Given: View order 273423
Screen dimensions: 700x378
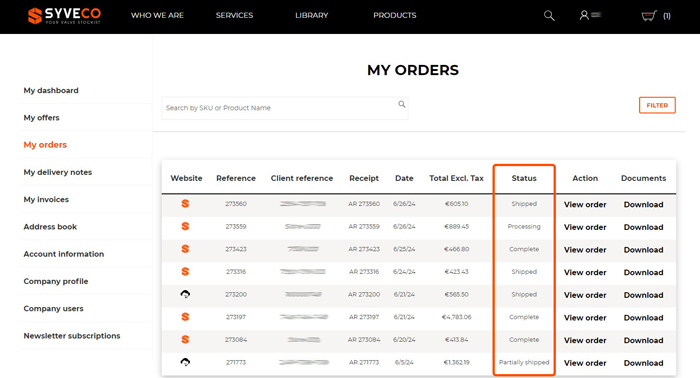Looking at the screenshot, I should pos(585,250).
